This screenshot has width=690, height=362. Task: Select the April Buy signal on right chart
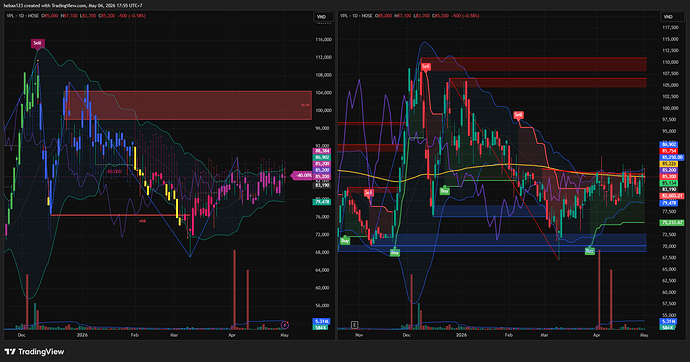coord(590,251)
